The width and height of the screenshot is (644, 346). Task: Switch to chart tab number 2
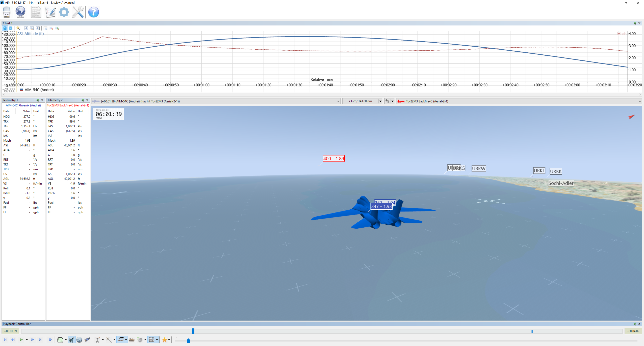click(x=11, y=28)
